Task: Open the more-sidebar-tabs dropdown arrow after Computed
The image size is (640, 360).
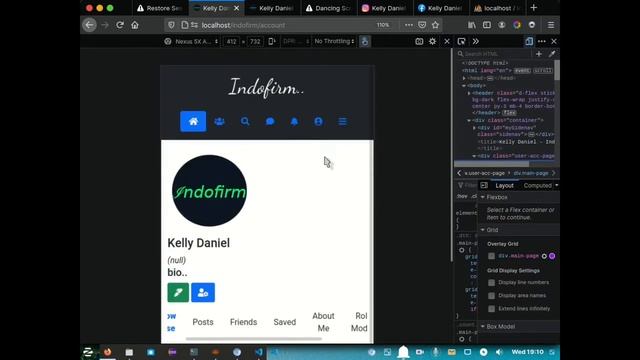Action: coord(556,185)
